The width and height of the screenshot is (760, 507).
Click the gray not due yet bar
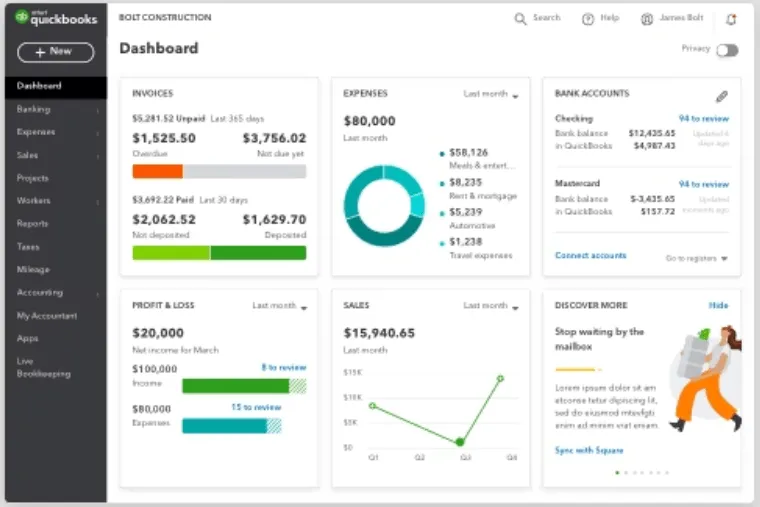(x=244, y=171)
